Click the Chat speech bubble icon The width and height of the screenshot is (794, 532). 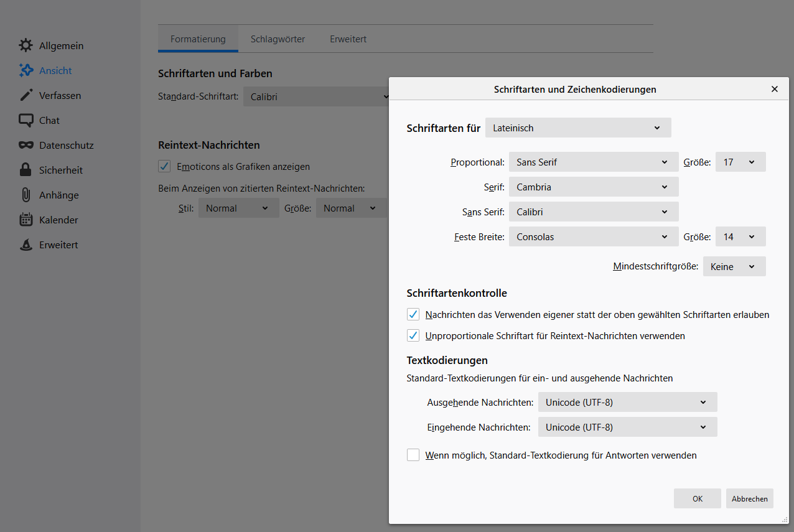pyautogui.click(x=26, y=120)
